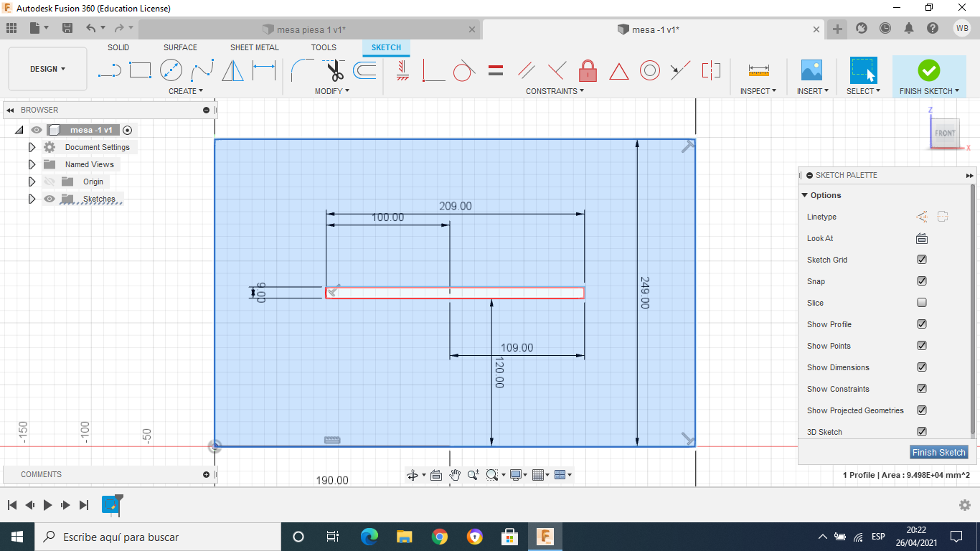Image resolution: width=980 pixels, height=551 pixels.
Task: Open Fusion 360 from the Windows taskbar
Action: [545, 537]
